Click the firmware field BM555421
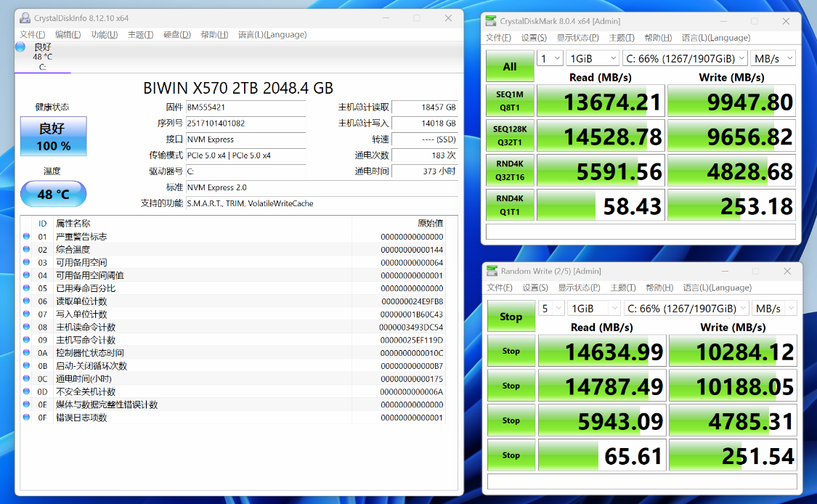 [245, 107]
